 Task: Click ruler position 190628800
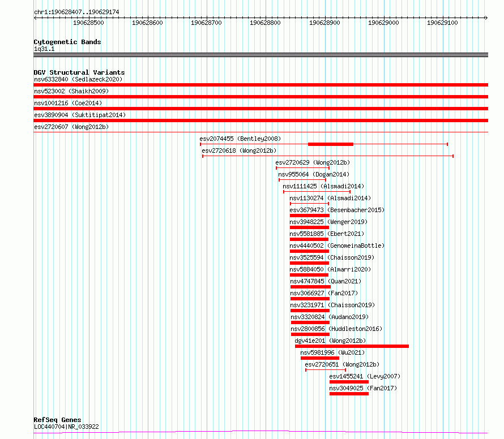pyautogui.click(x=265, y=23)
